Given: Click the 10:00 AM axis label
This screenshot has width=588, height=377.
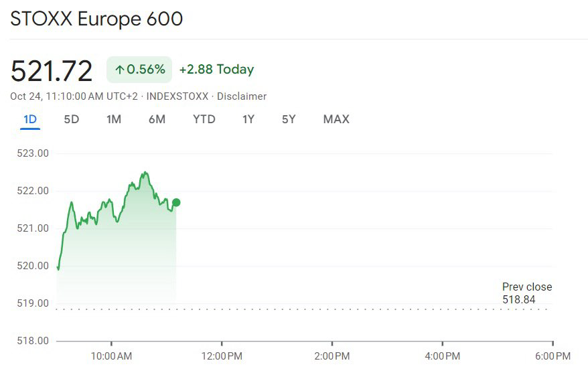Looking at the screenshot, I should pyautogui.click(x=111, y=356).
